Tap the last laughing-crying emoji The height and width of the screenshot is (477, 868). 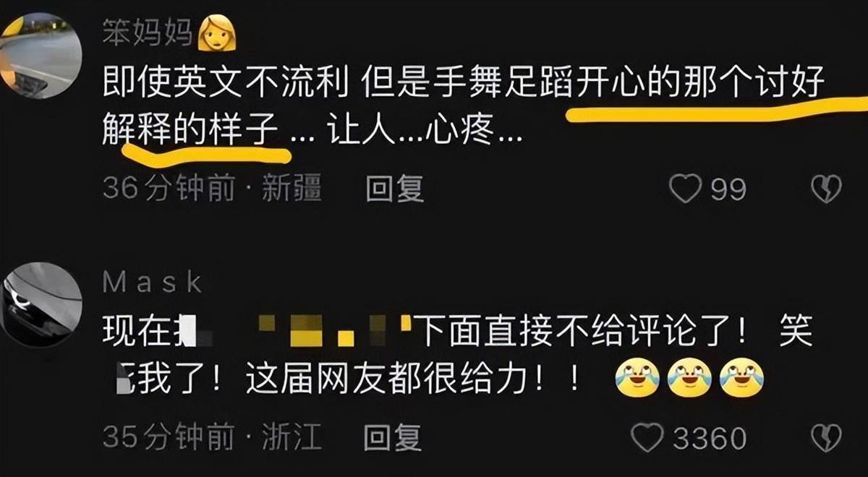[x=744, y=379]
